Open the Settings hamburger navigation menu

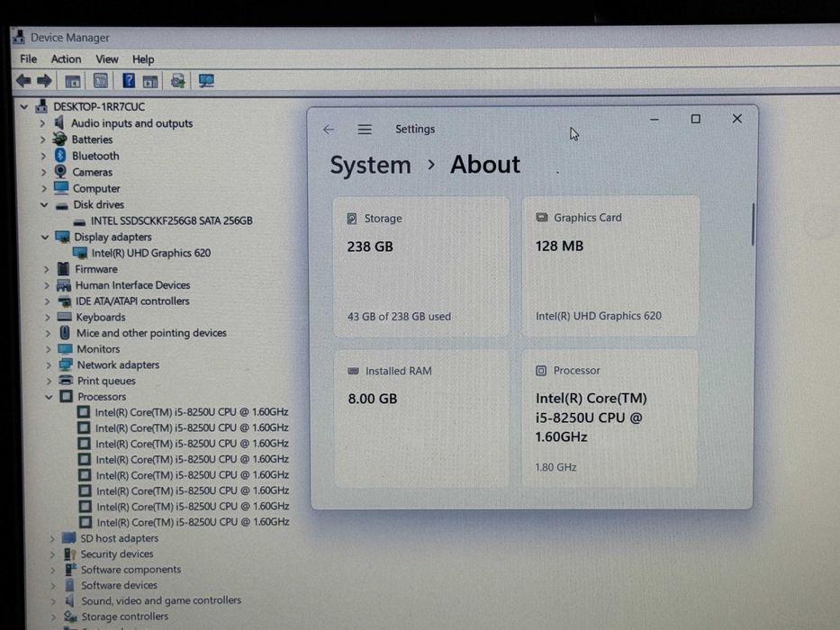(365, 130)
